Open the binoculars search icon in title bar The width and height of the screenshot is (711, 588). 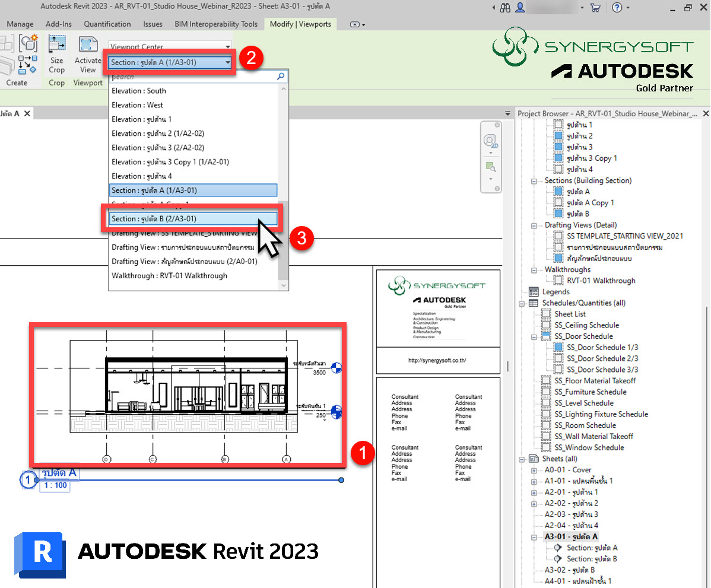(x=505, y=8)
